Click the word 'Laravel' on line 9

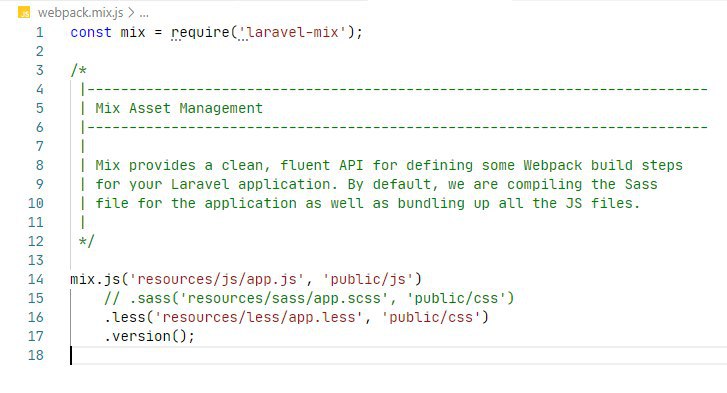tap(200, 184)
